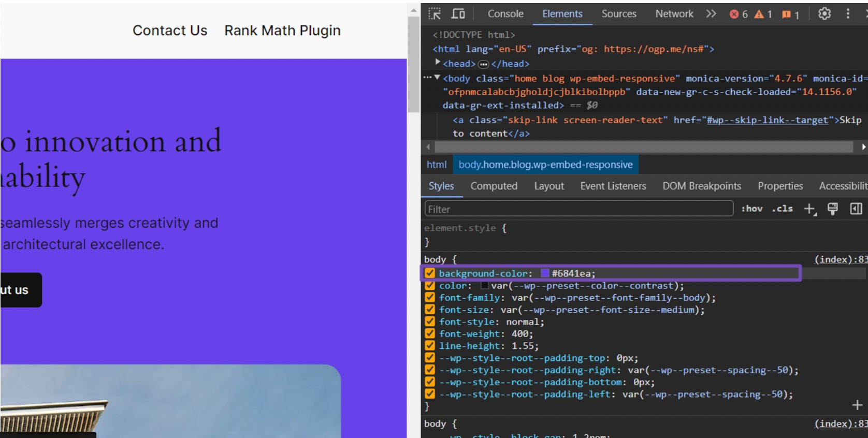The height and width of the screenshot is (438, 868).
Task: Click the black 'ut us' button on webpage
Action: point(20,290)
